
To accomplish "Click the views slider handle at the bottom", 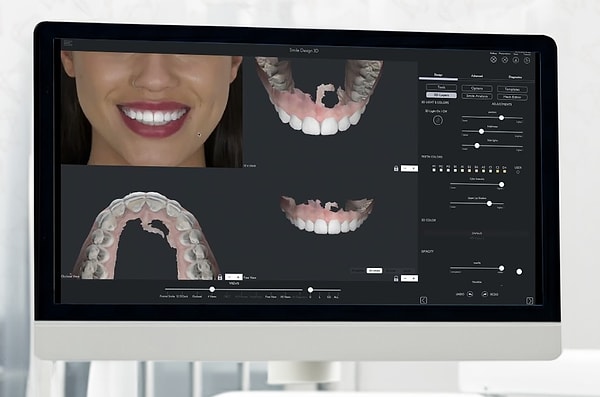I will point(212,289).
